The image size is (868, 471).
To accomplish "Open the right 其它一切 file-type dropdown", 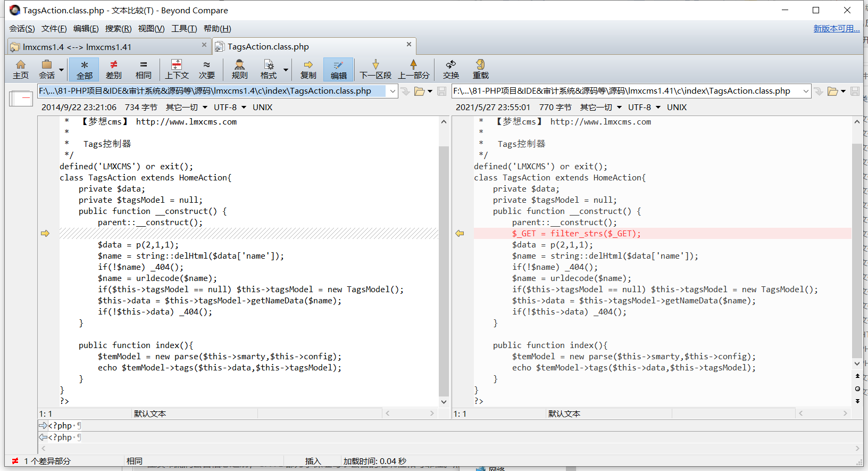I will (x=600, y=108).
